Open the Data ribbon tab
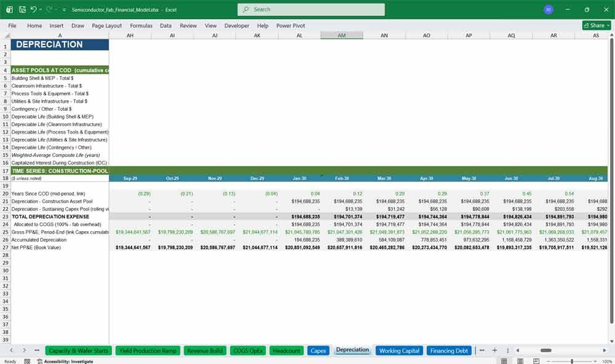Image resolution: width=615 pixels, height=364 pixels. point(165,25)
